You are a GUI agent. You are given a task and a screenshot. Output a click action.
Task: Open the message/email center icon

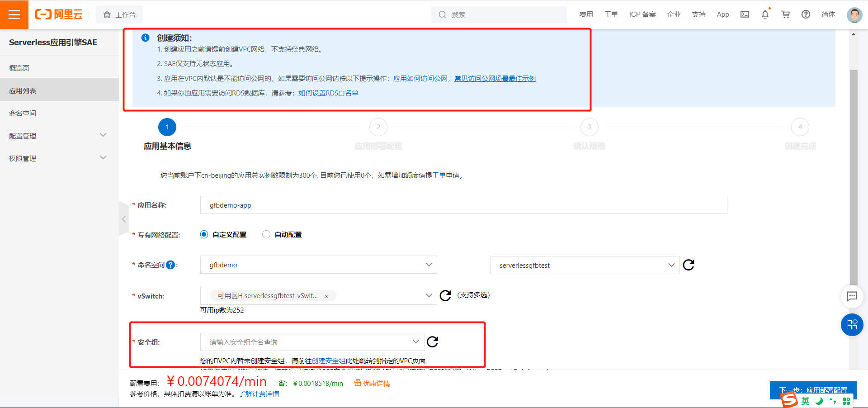[x=744, y=14]
